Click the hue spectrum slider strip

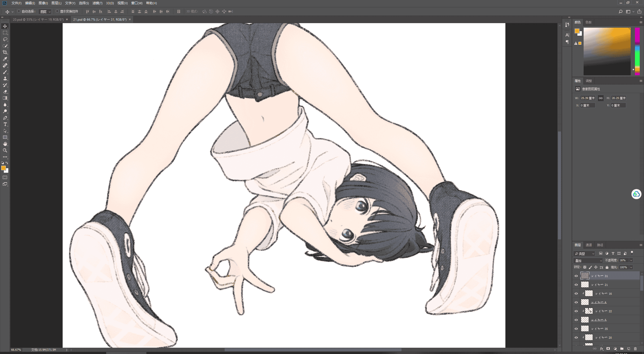click(x=637, y=51)
